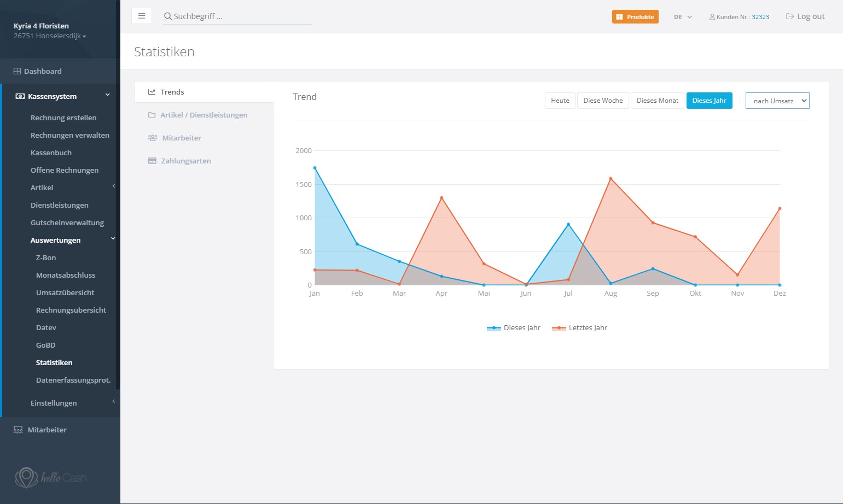Select the Trends tab
Viewport: 843px width, 504px height.
[x=204, y=92]
